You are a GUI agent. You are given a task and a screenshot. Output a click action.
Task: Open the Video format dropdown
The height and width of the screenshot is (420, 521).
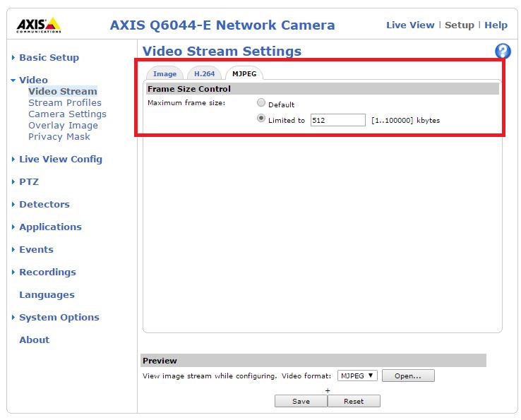point(357,376)
